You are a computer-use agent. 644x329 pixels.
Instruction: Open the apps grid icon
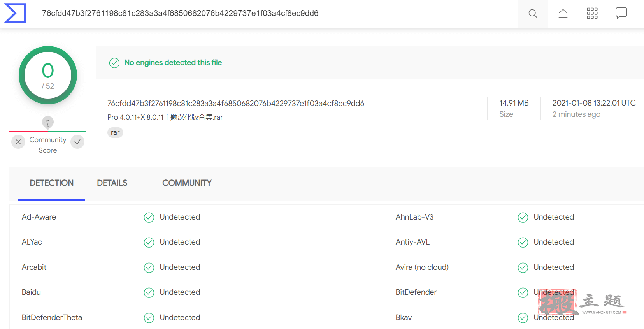[592, 14]
